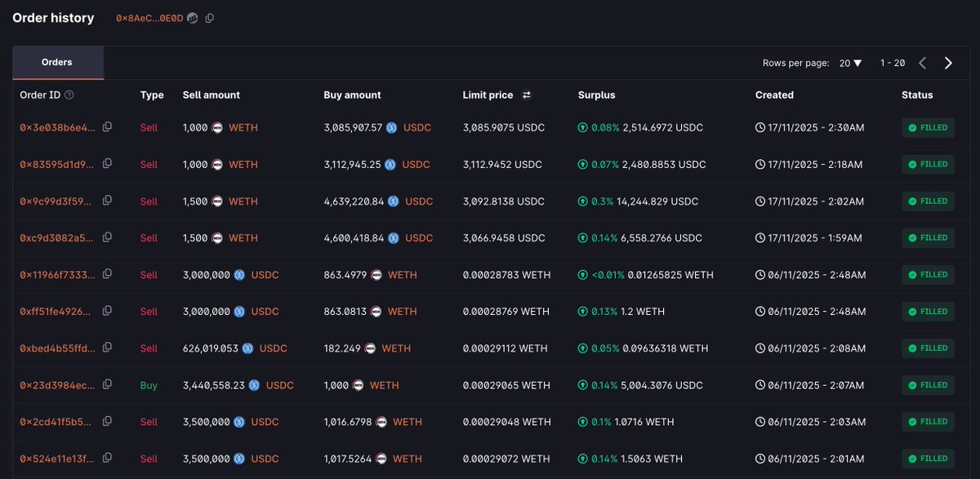The image size is (980, 479).
Task: Click the FILLED status badge of top order
Action: [x=928, y=128]
